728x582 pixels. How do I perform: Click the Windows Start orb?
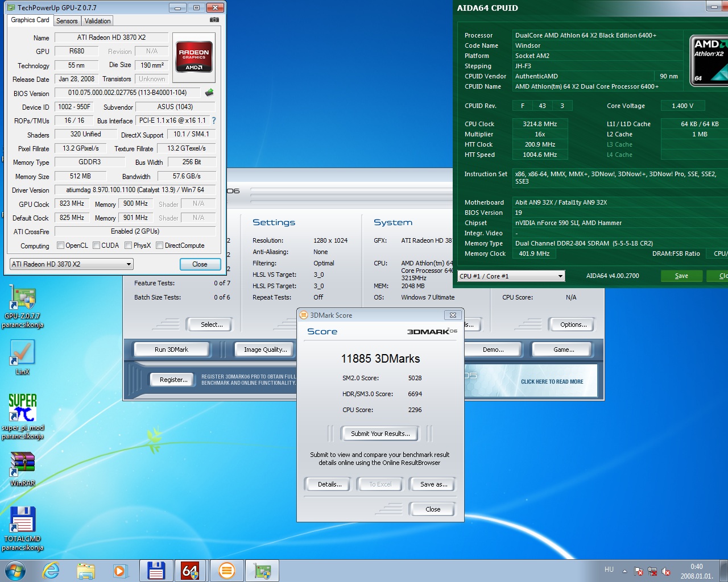[x=15, y=571]
